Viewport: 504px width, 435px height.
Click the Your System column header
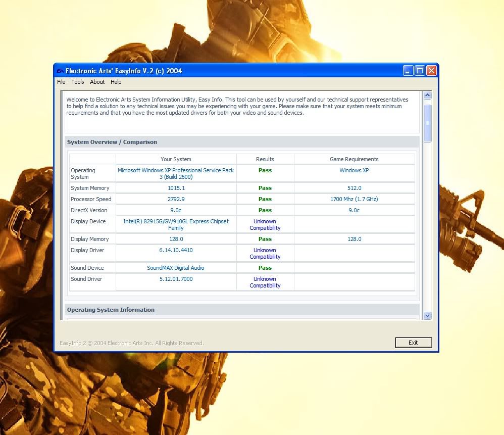(176, 159)
